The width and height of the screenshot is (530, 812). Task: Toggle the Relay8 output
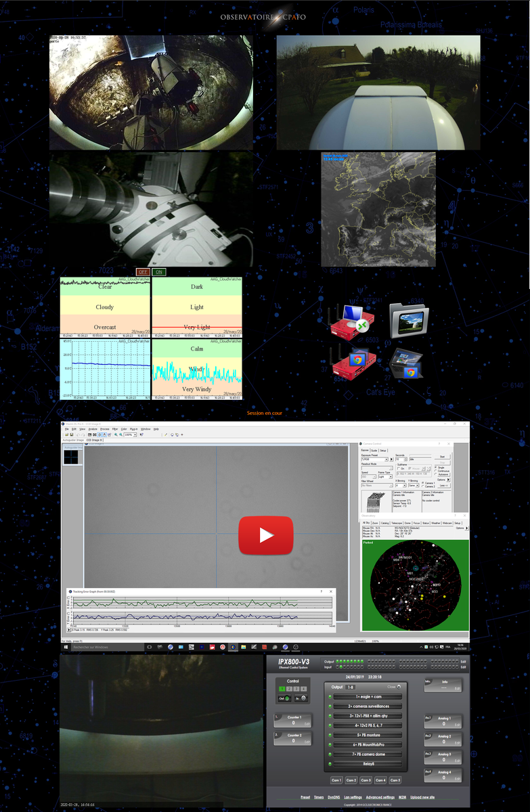pyautogui.click(x=368, y=763)
